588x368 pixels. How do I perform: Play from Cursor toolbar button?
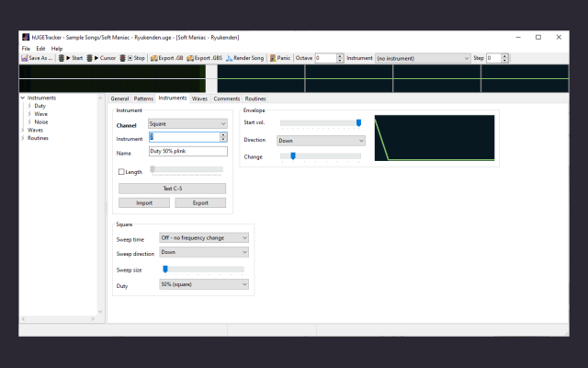pyautogui.click(x=101, y=58)
